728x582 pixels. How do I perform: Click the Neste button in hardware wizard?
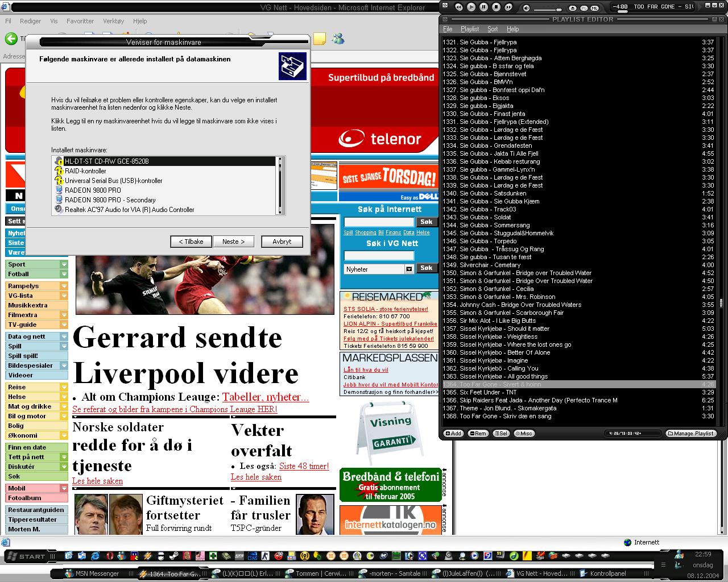pyautogui.click(x=233, y=242)
